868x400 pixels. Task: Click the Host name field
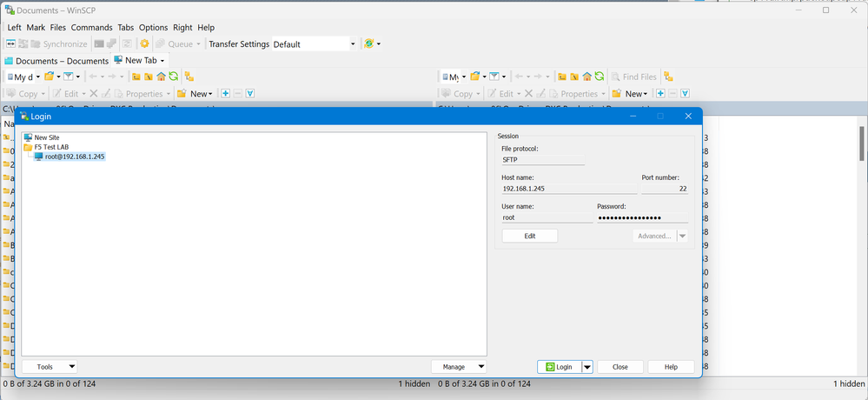[x=569, y=189]
